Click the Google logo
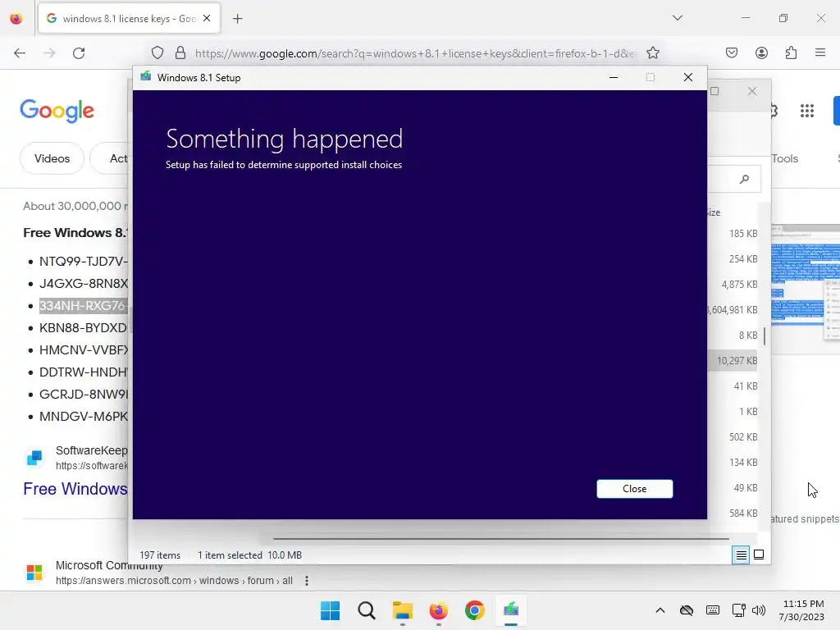Screen dimensions: 840x630 point(57,111)
